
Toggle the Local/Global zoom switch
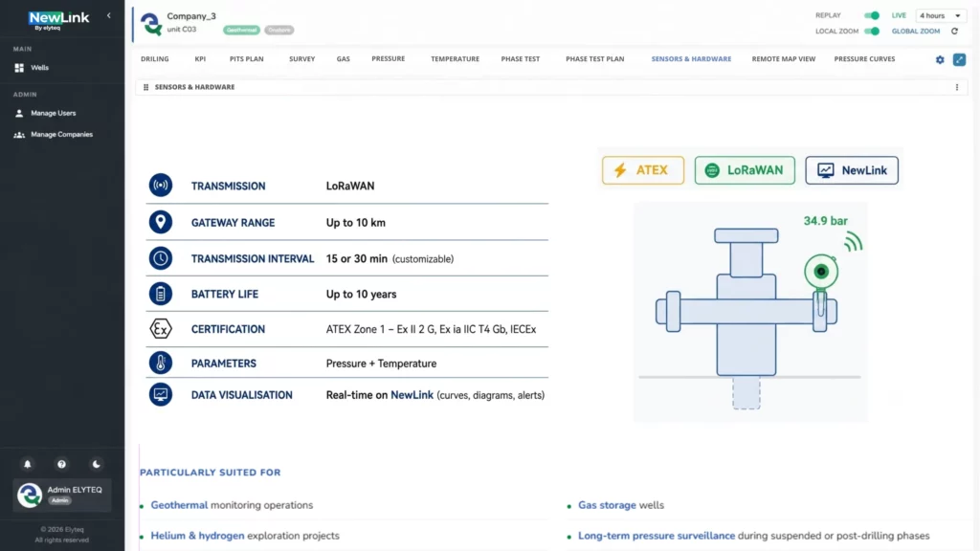871,32
